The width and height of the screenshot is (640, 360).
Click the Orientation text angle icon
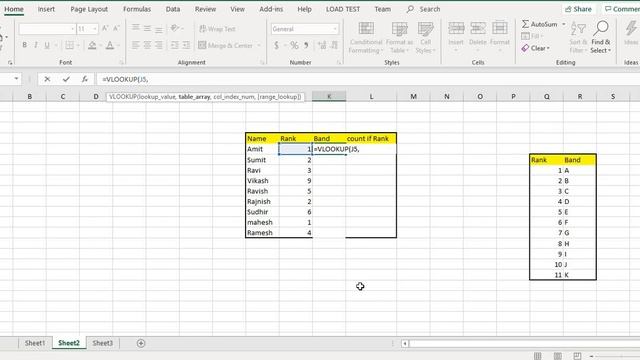click(x=176, y=28)
